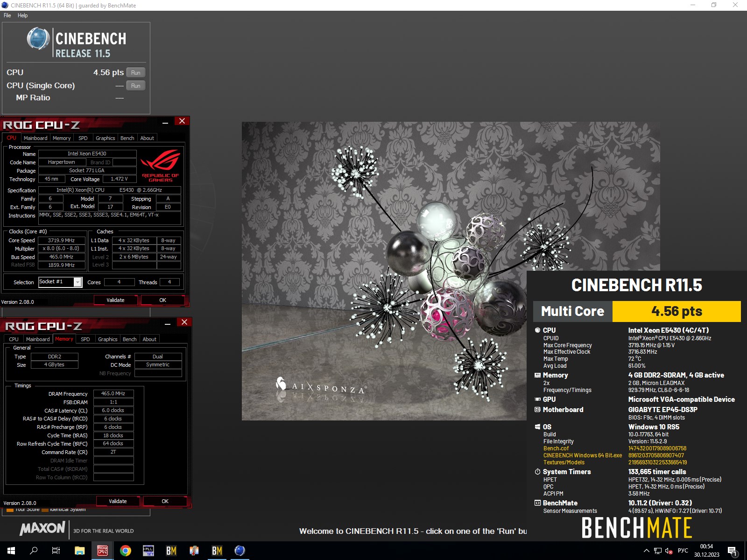
Task: Open the File menu in Cinebench
Action: [7, 15]
